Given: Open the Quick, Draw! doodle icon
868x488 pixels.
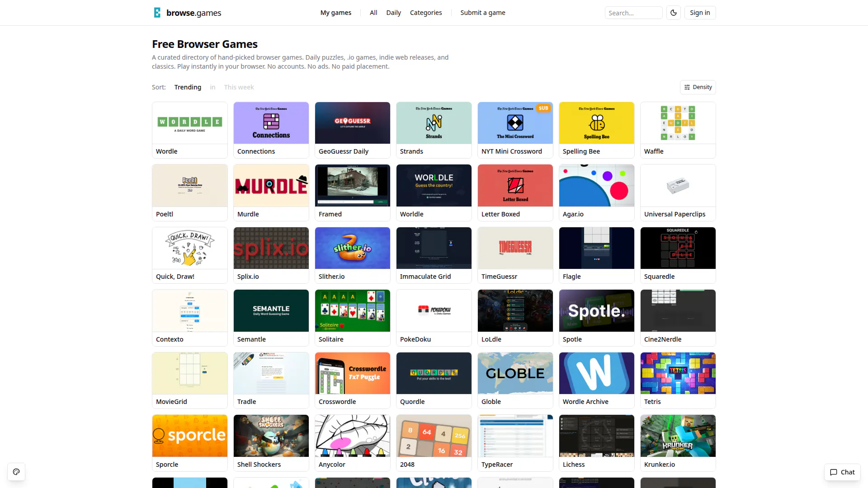Looking at the screenshot, I should 190,248.
